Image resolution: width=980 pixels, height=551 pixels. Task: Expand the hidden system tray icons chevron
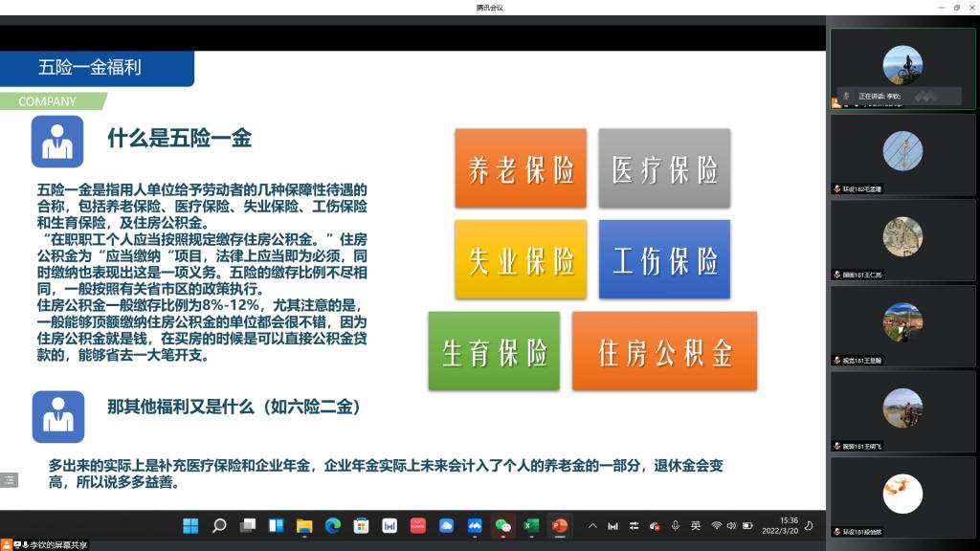(592, 525)
